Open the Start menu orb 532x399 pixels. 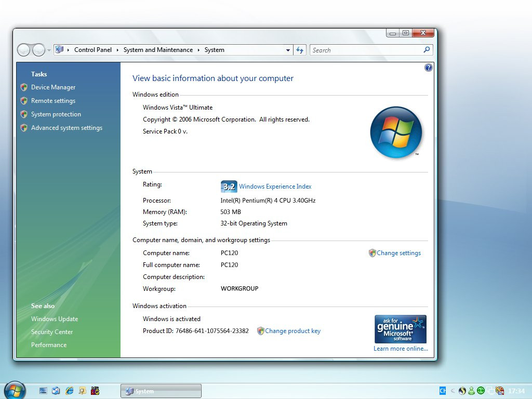point(15,390)
